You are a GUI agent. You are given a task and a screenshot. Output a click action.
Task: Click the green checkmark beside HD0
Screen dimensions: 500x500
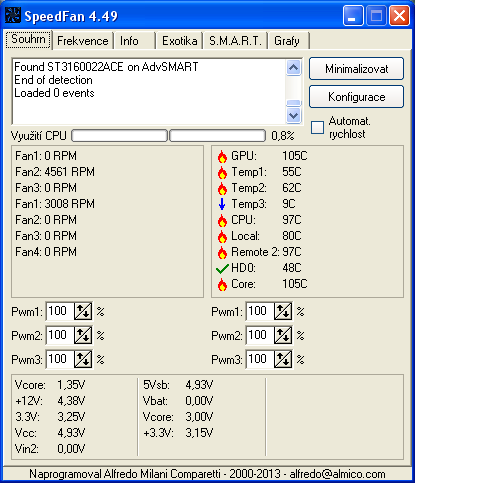click(x=222, y=268)
